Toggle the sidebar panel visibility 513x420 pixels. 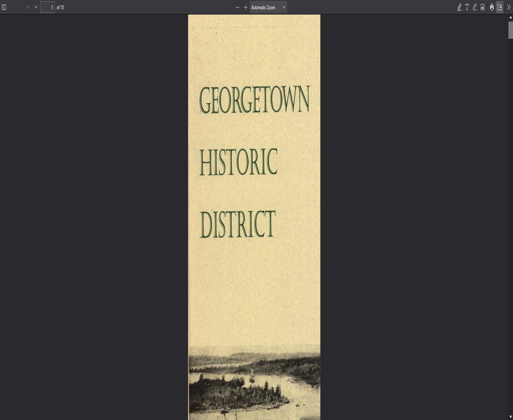4,7
